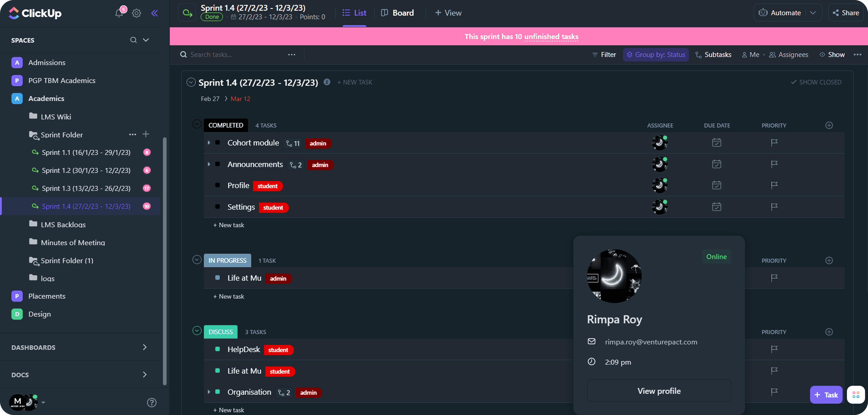The height and width of the screenshot is (415, 868).
Task: Collapse the Completed task group
Action: tap(197, 124)
